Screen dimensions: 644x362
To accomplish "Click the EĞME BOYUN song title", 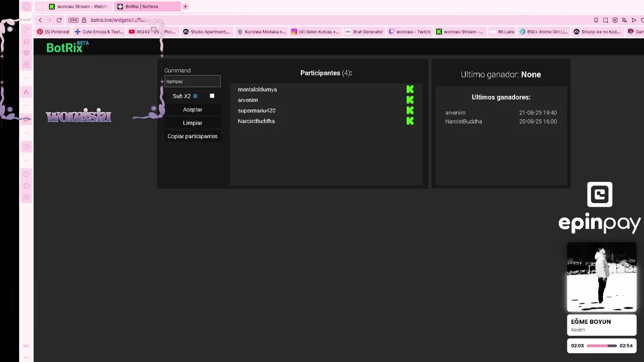I will point(591,322).
